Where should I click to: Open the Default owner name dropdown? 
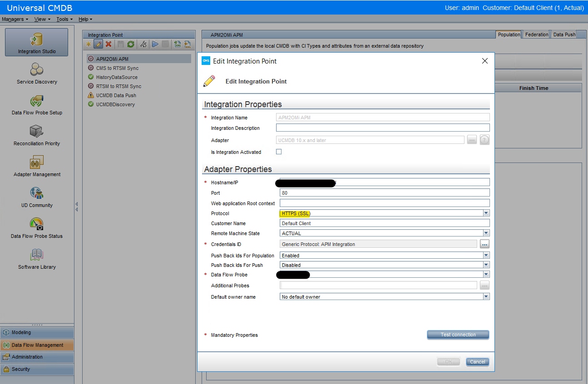(486, 296)
